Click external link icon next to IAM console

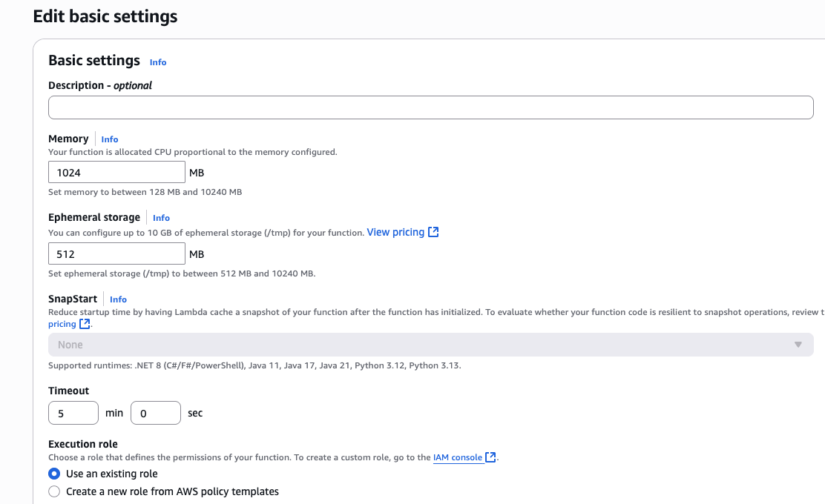(x=490, y=457)
